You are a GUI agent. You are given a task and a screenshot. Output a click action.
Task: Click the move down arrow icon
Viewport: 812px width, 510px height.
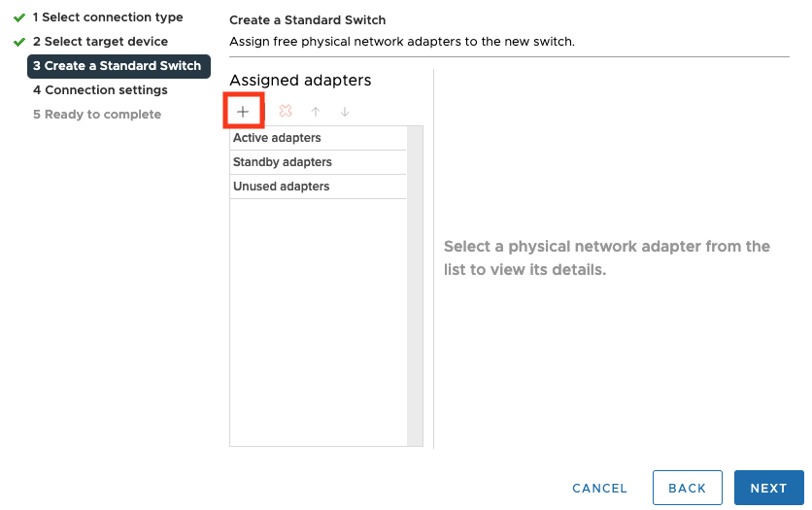point(345,112)
